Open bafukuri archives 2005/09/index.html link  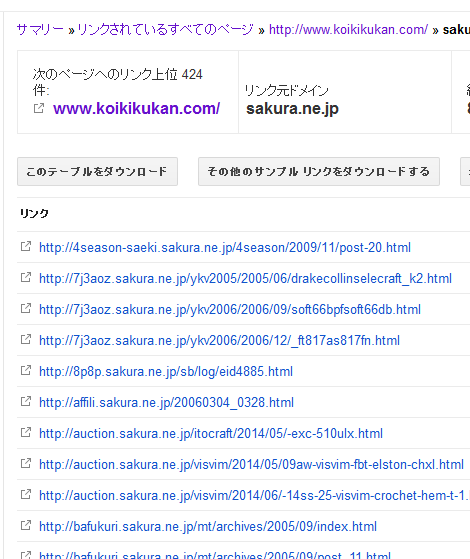[208, 527]
